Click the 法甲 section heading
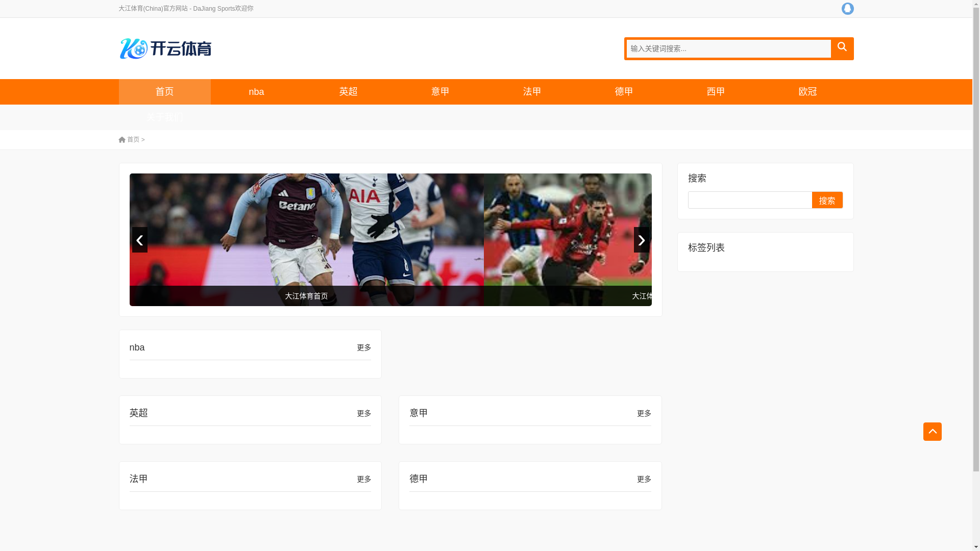The height and width of the screenshot is (551, 980). [x=139, y=479]
